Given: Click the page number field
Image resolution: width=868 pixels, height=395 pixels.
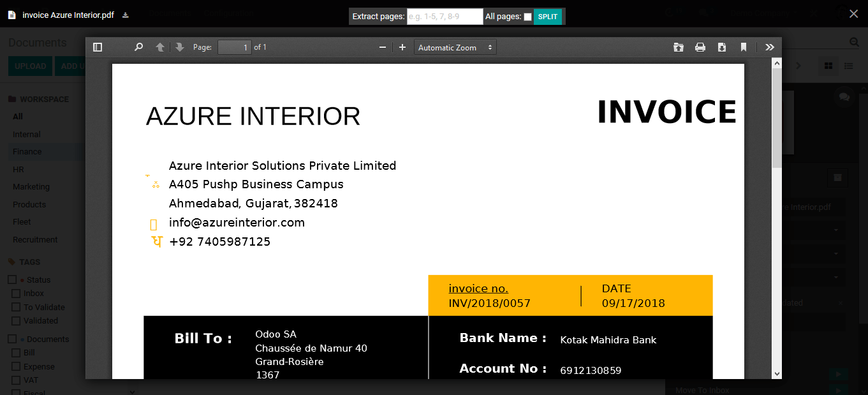Looking at the screenshot, I should [234, 47].
